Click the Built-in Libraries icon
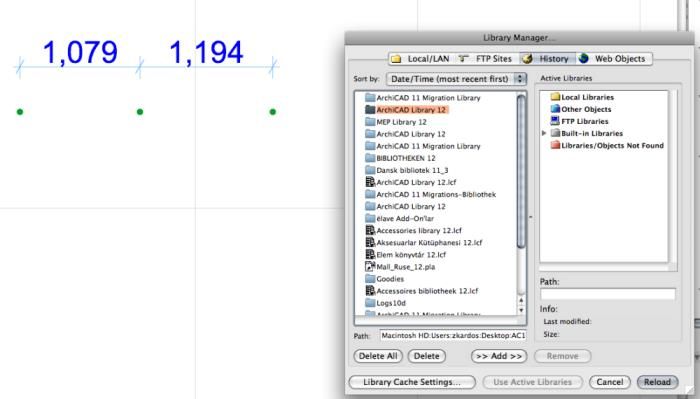 pos(555,133)
